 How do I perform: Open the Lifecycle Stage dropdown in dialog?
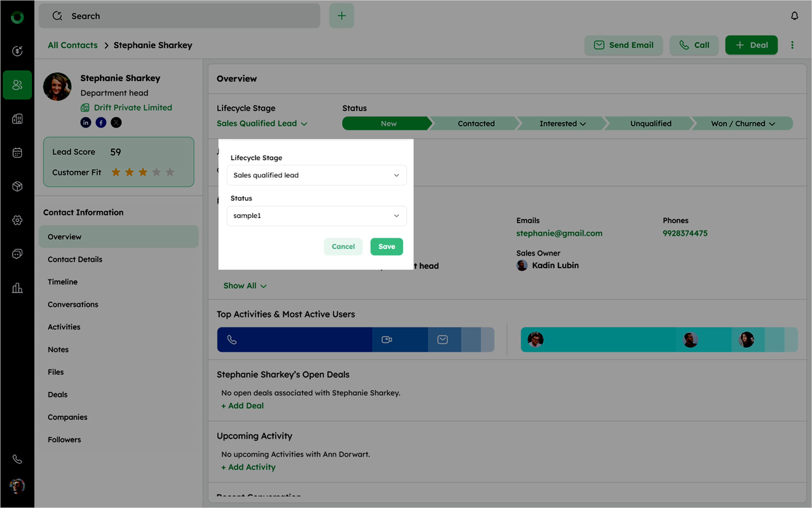pos(316,175)
